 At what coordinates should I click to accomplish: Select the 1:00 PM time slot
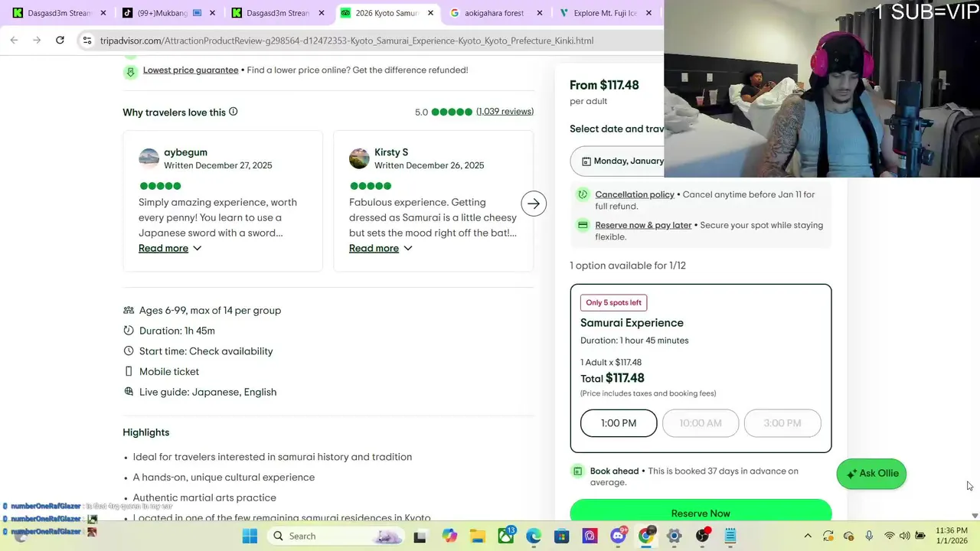[x=619, y=423]
